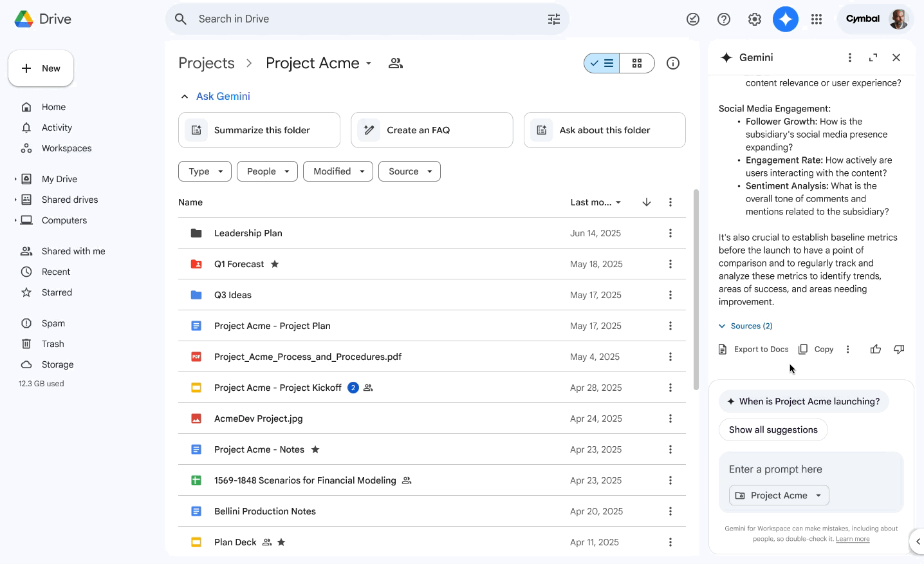
Task: Click the Enter a prompt here field
Action: tap(775, 469)
